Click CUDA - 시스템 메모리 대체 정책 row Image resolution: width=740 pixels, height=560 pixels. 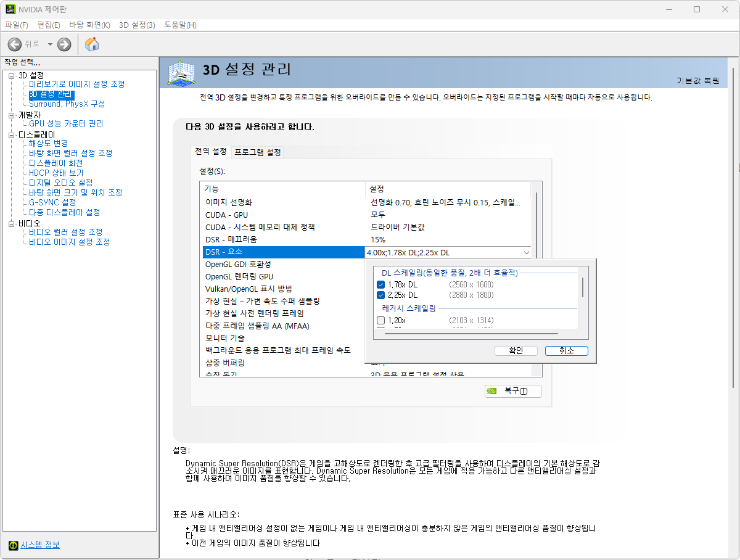click(x=367, y=227)
